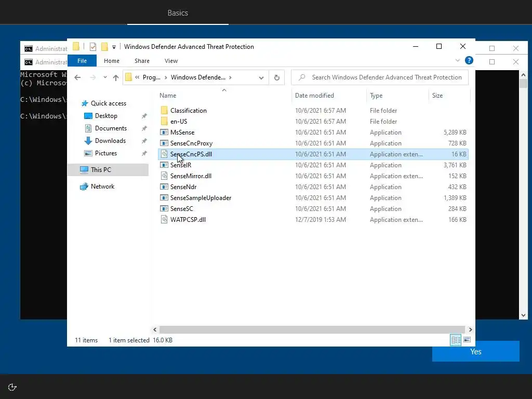Refresh the folder view

pyautogui.click(x=277, y=78)
